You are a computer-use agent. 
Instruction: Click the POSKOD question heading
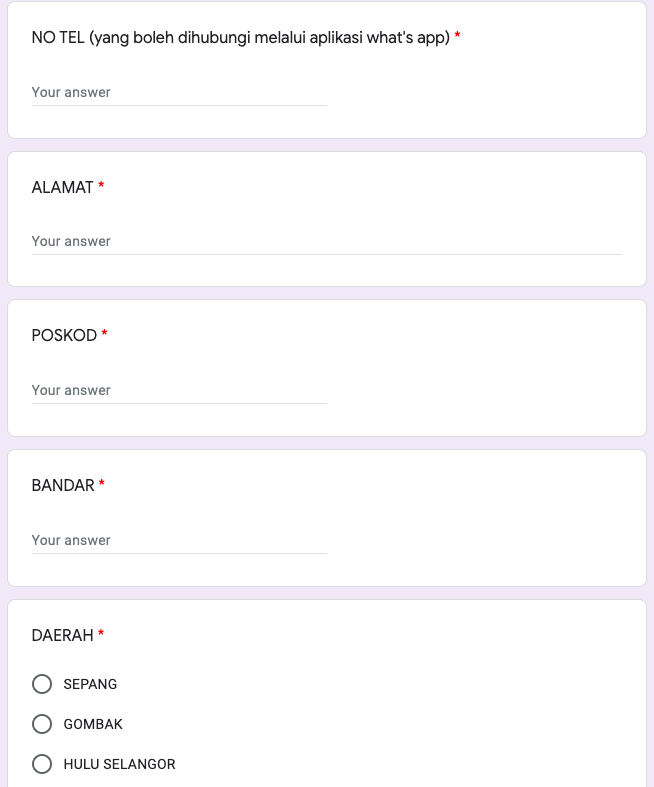64,336
